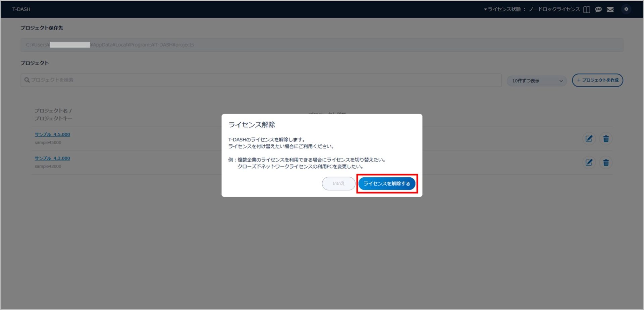Delete the サンプル_4.3.000 project via trash icon
Image resolution: width=644 pixels, height=310 pixels.
(x=606, y=163)
